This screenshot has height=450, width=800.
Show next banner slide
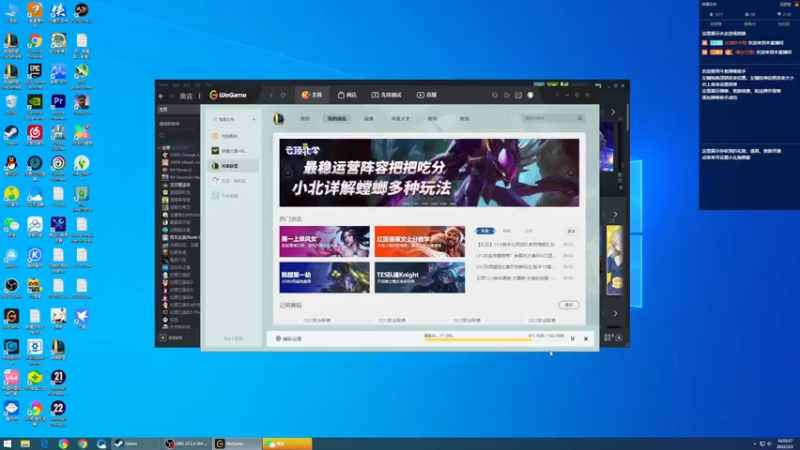click(570, 173)
